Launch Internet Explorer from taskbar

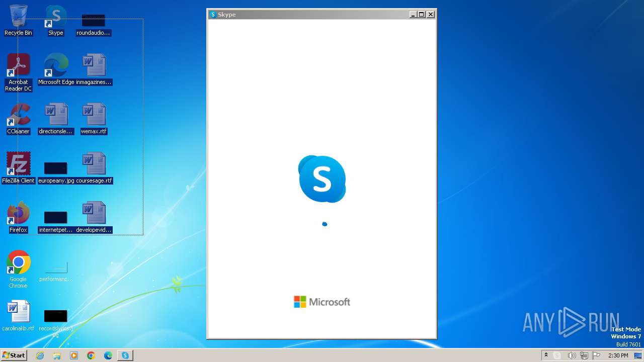coord(40,355)
